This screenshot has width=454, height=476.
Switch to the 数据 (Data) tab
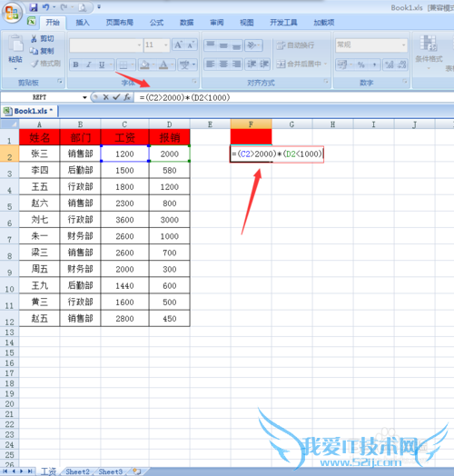point(187,23)
